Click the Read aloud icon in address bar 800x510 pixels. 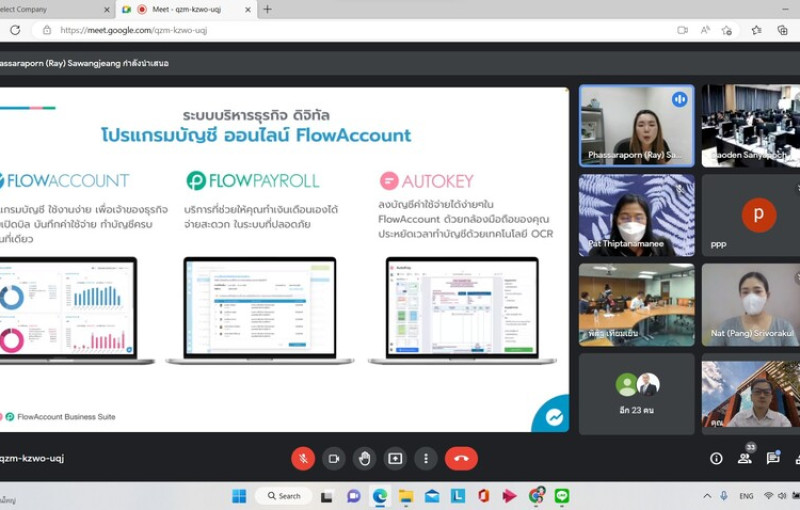pyautogui.click(x=705, y=30)
